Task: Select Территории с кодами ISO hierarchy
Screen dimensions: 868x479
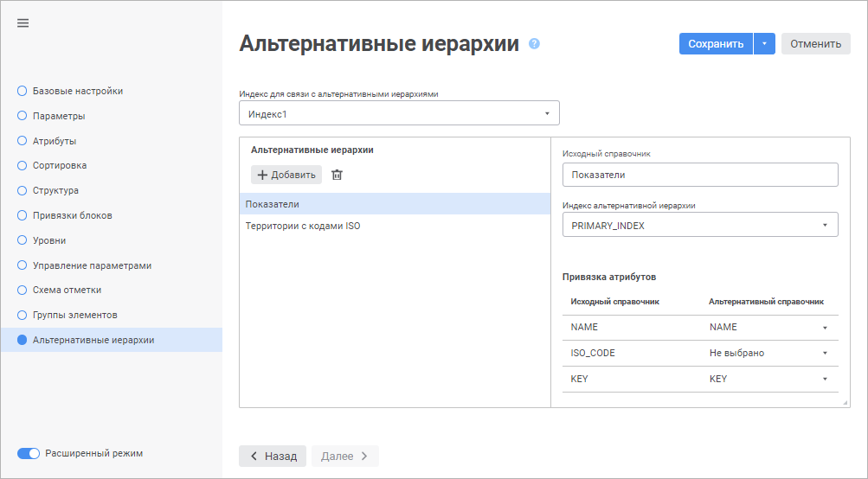Action: click(x=303, y=226)
